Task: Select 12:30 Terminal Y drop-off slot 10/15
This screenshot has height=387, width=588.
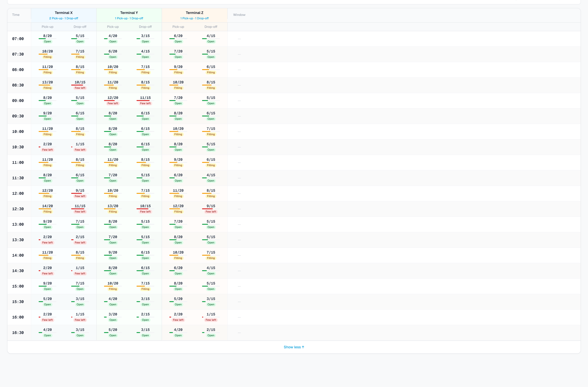Action: (145, 209)
